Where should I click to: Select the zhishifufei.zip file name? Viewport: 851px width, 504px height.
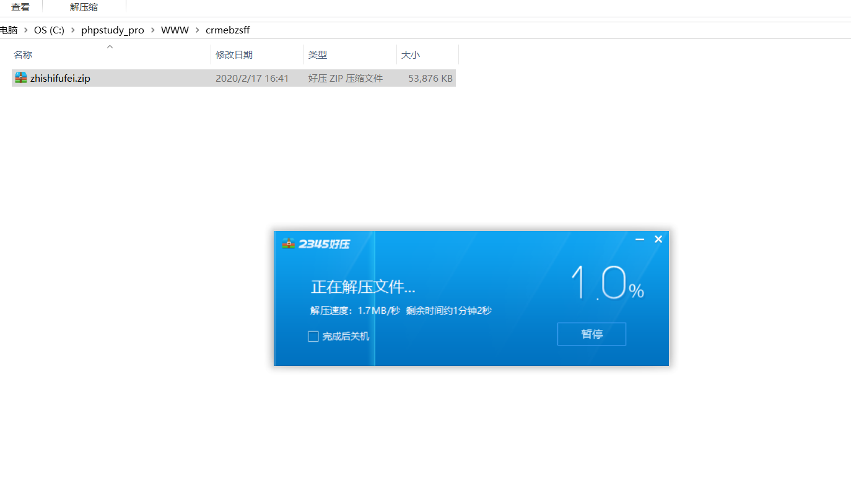60,79
